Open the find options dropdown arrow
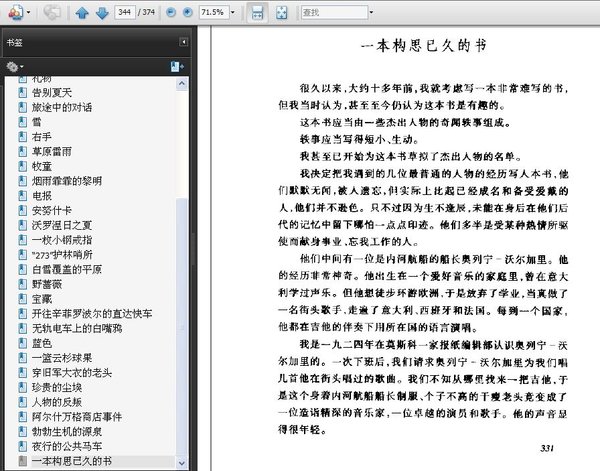The image size is (600, 471). (x=371, y=12)
